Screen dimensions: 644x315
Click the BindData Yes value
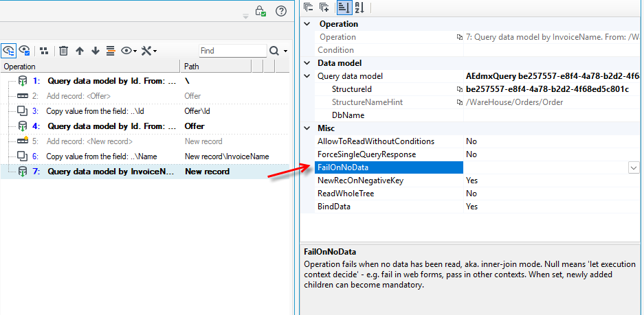(472, 207)
